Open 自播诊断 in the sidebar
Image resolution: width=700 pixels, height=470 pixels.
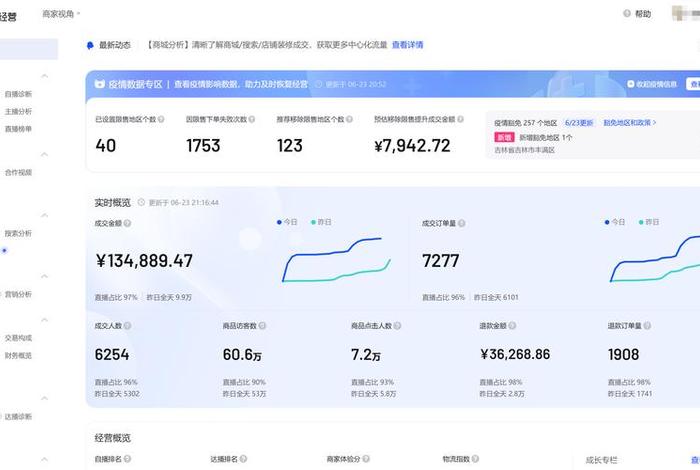point(18,94)
